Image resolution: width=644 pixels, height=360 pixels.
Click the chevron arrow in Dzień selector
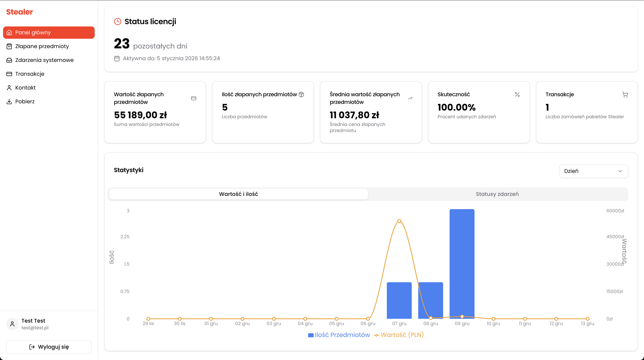coord(620,171)
